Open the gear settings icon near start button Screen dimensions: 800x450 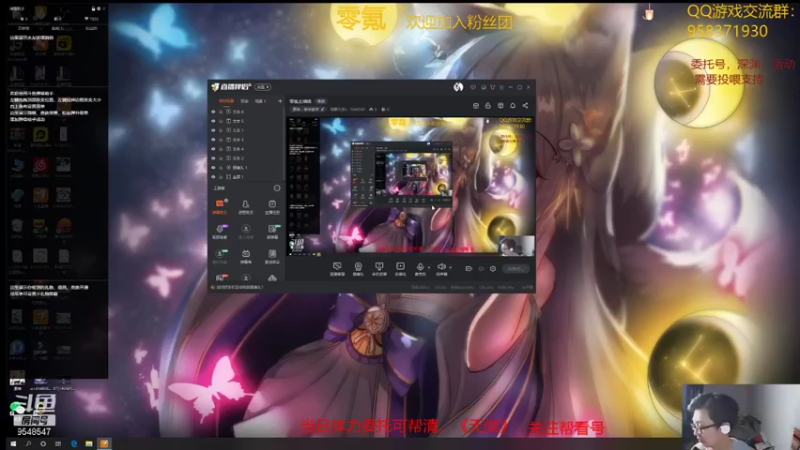pyautogui.click(x=493, y=268)
